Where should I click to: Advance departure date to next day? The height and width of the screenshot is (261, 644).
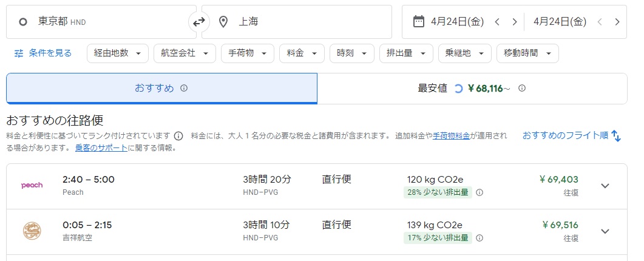coord(515,22)
